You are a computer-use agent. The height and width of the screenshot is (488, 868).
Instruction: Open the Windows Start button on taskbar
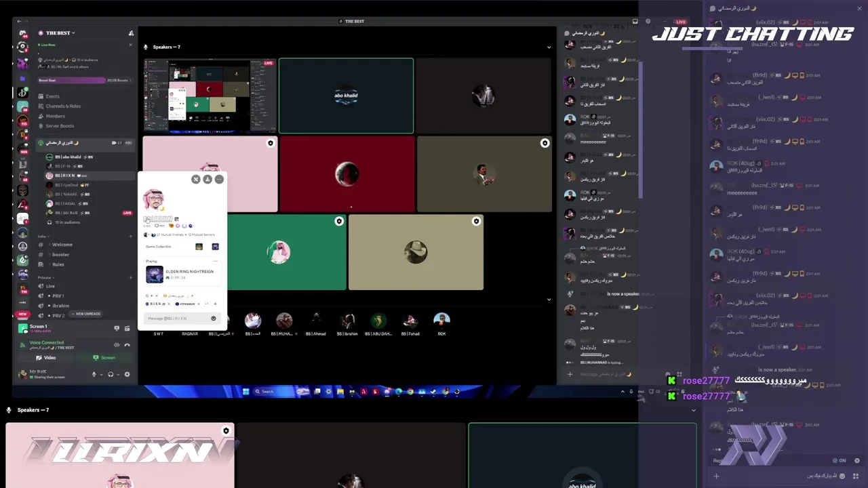click(245, 391)
